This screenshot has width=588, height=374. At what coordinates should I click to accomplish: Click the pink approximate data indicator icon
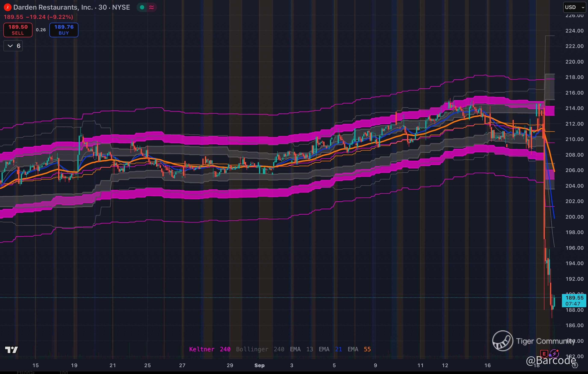click(x=151, y=7)
